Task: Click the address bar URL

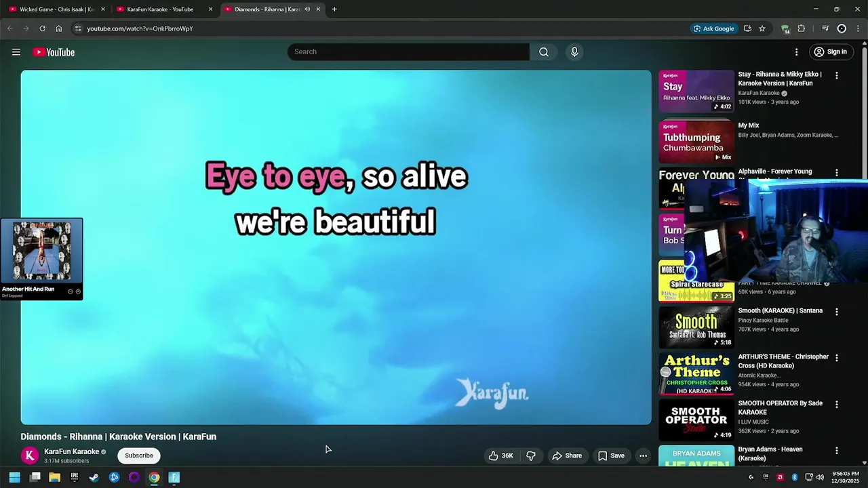Action: (140, 28)
